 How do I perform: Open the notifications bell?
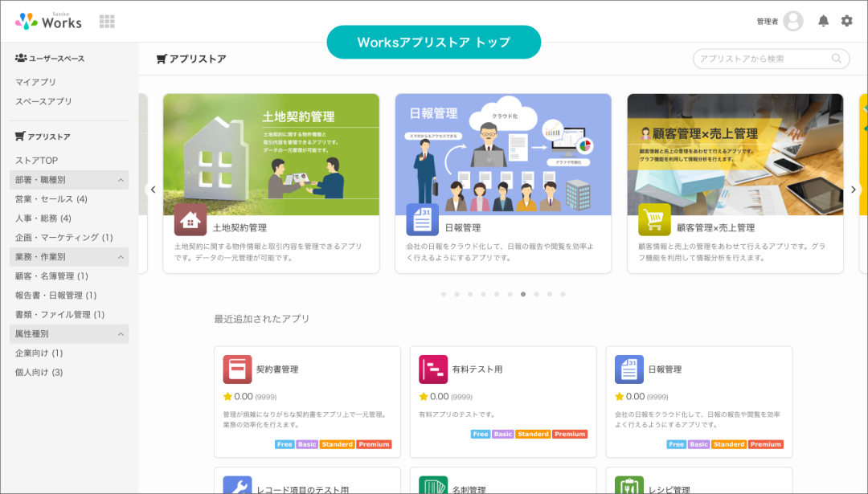823,21
